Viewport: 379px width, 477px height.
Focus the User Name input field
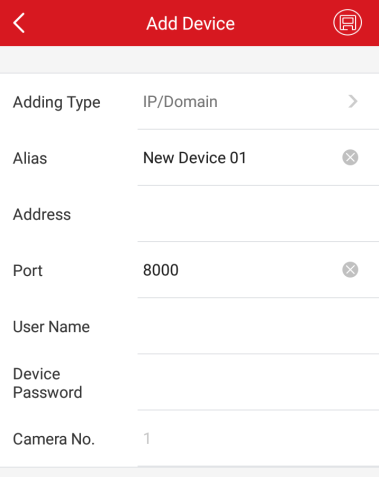click(258, 326)
